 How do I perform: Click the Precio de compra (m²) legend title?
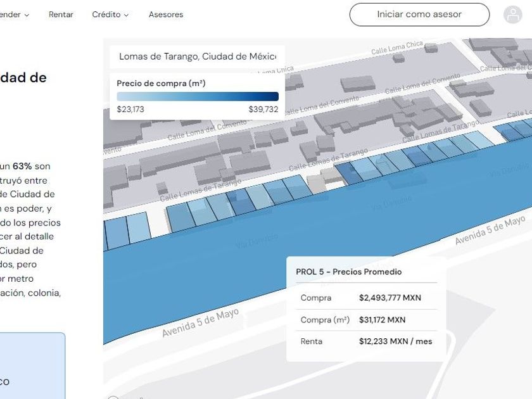(161, 83)
